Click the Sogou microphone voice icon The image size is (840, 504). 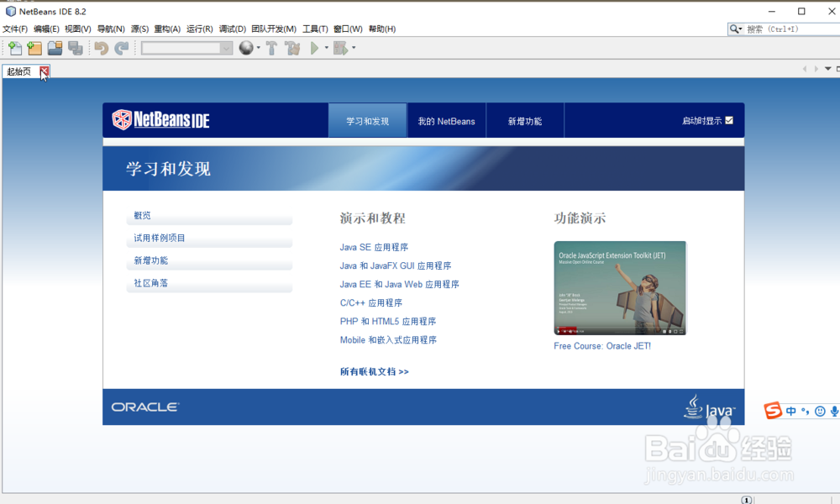coord(835,412)
